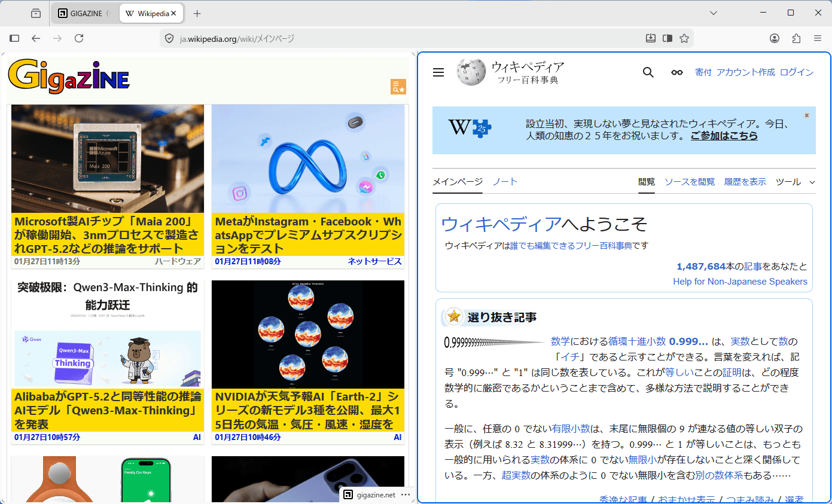Select the ノート tab on Wikipedia
The height and width of the screenshot is (504, 832).
505,182
